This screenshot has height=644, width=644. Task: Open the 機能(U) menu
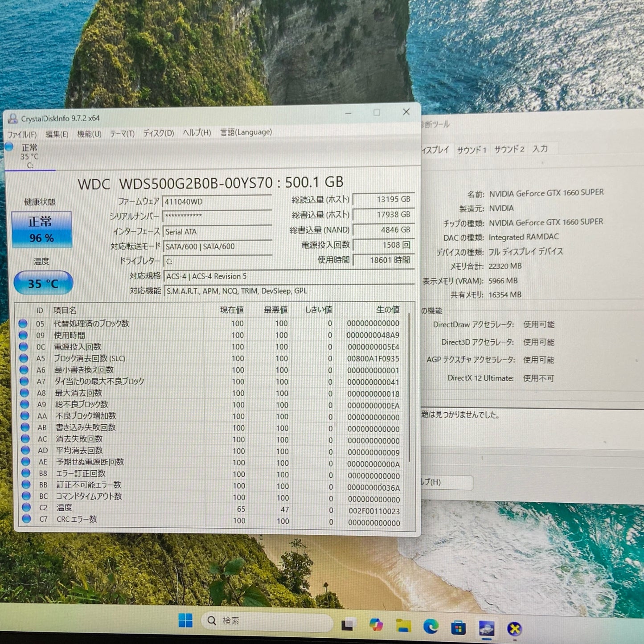[89, 134]
